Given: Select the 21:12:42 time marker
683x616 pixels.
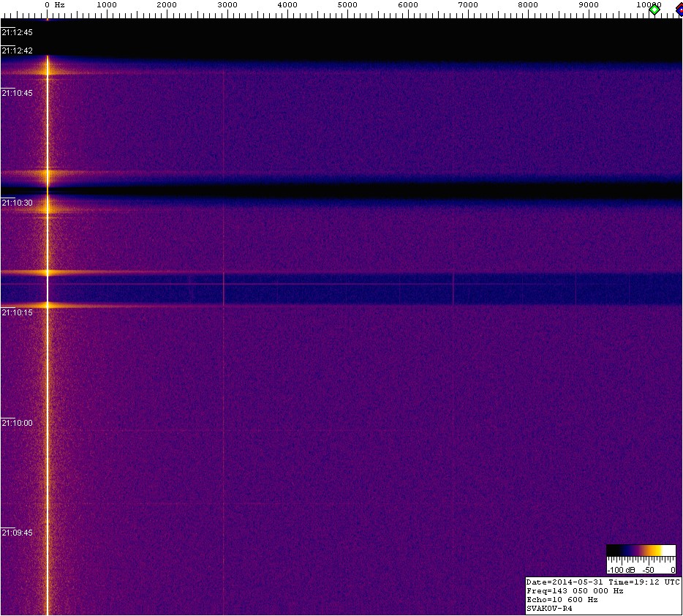Looking at the screenshot, I should (x=18, y=50).
